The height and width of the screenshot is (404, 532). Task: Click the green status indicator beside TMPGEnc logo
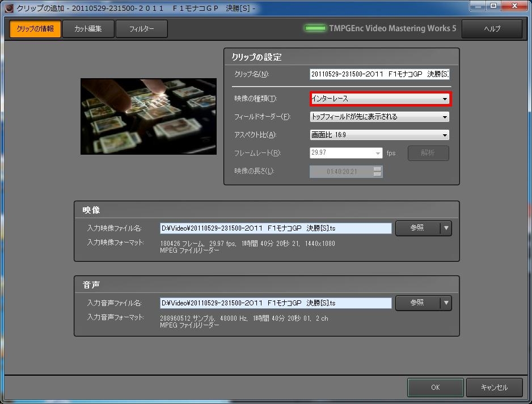click(x=315, y=28)
